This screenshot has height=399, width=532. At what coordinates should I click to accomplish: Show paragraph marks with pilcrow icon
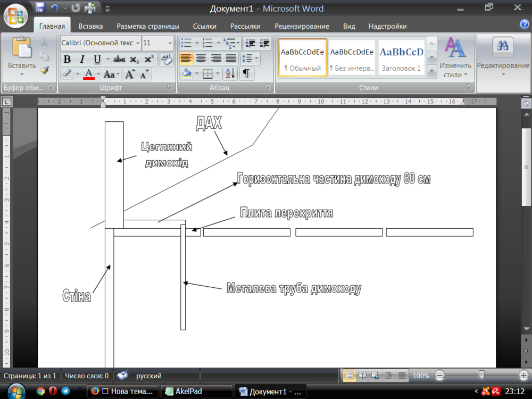coord(246,73)
